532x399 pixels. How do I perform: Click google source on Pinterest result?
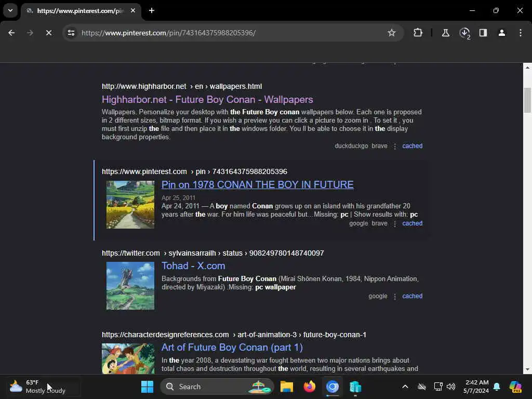[358, 223]
